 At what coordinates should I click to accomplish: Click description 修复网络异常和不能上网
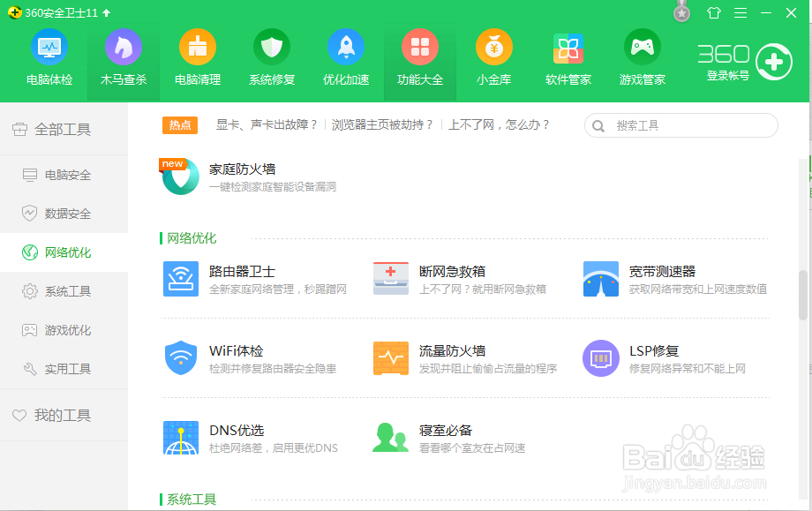point(688,369)
